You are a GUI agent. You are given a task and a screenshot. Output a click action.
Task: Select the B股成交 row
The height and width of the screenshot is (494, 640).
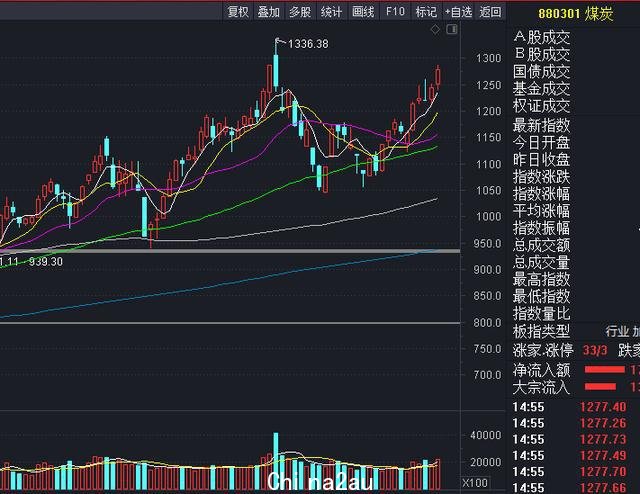(542, 54)
